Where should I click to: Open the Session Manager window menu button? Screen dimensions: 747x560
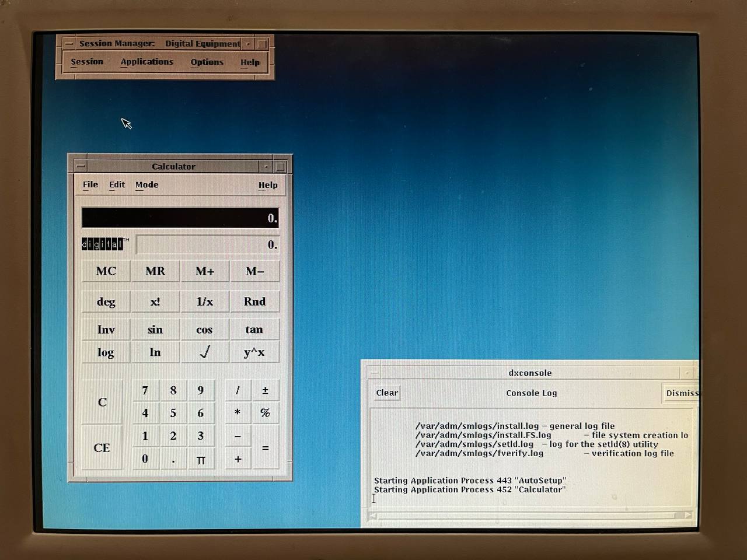tap(68, 44)
